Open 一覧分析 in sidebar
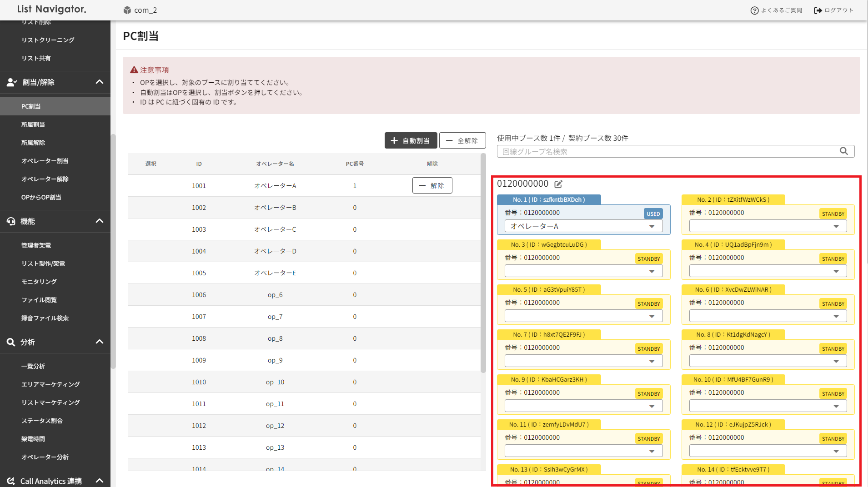The height and width of the screenshot is (487, 868). (x=55, y=366)
